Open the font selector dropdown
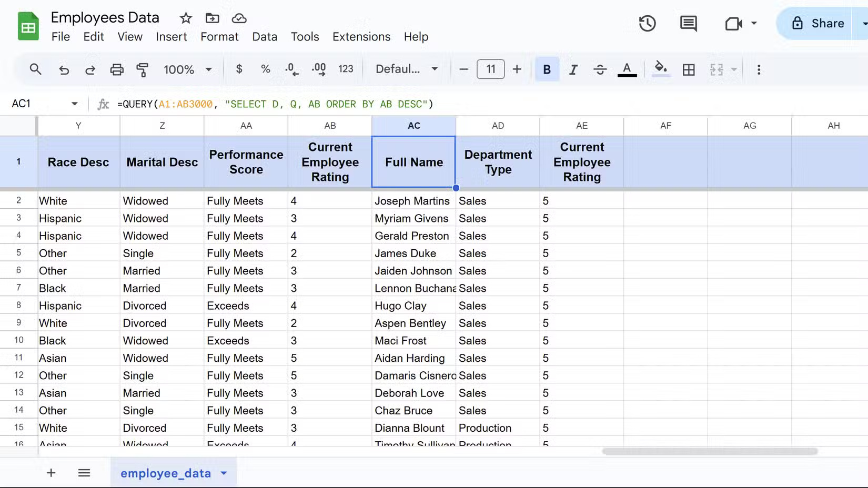The image size is (868, 488). point(406,69)
